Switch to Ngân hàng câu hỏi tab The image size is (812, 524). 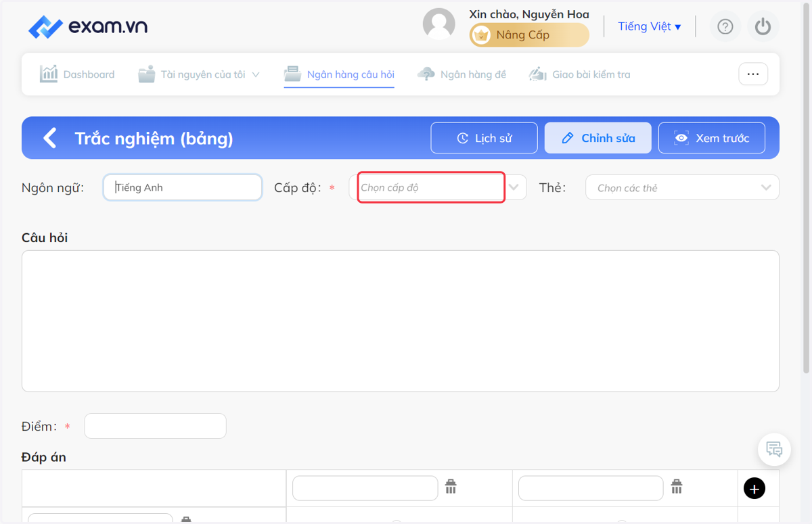click(x=339, y=74)
